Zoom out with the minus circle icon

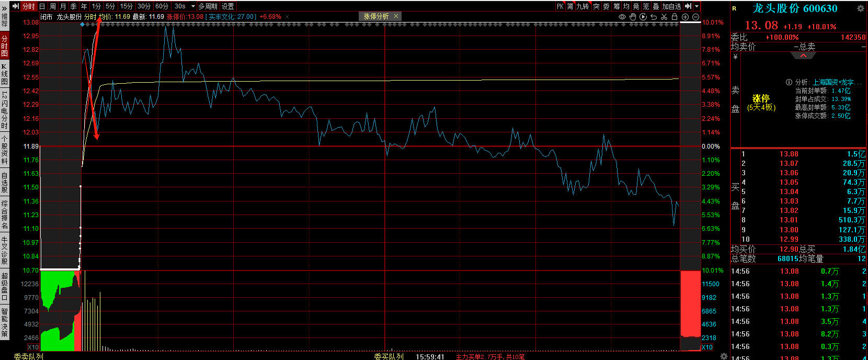695,17
